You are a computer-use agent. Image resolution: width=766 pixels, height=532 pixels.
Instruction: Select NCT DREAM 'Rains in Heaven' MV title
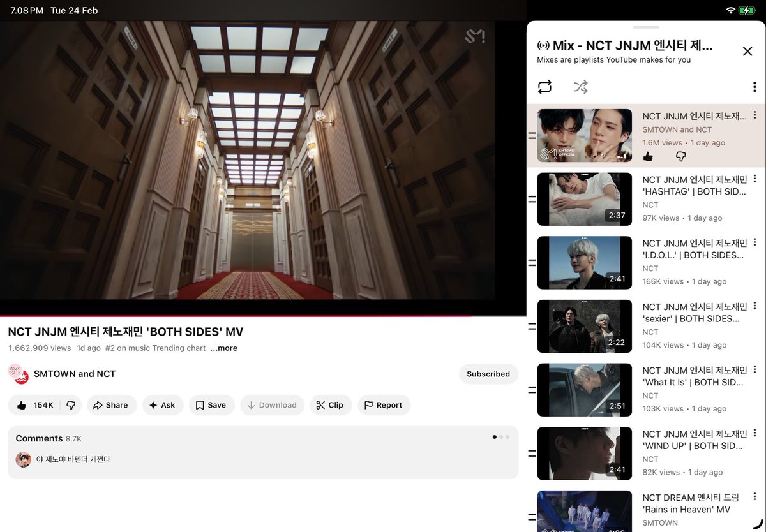point(692,503)
